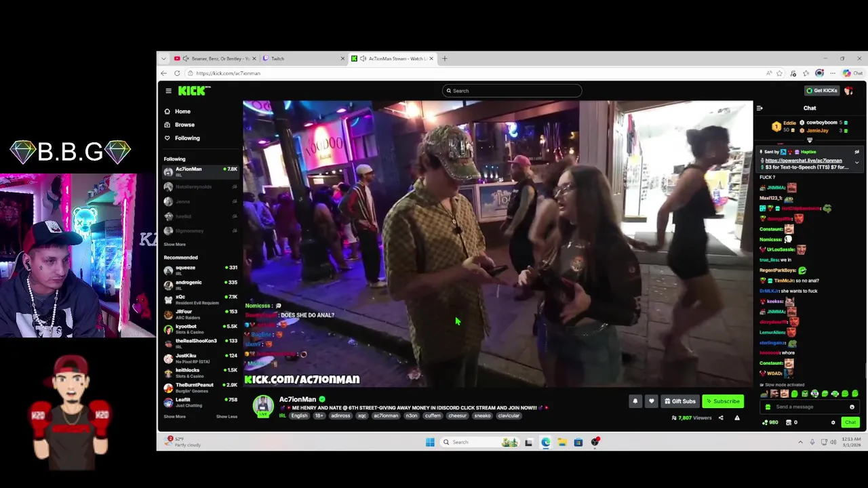Toggle the follow heart button
This screenshot has height=488, width=868.
652,401
